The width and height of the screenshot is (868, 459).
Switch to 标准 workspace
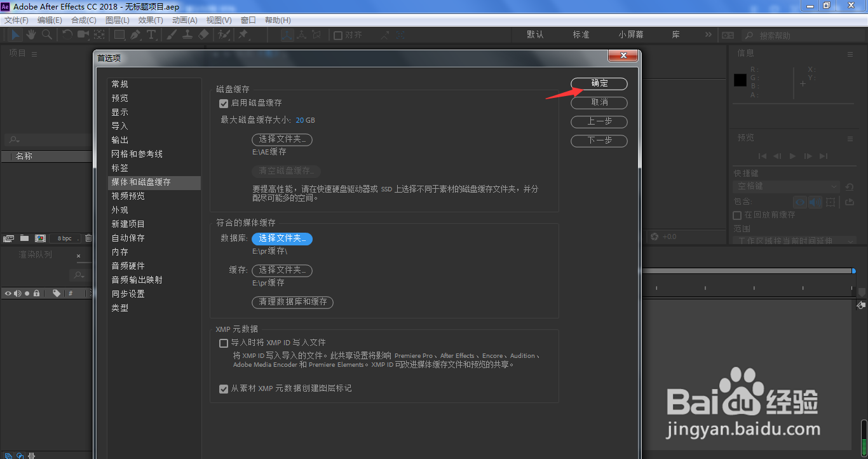(581, 34)
